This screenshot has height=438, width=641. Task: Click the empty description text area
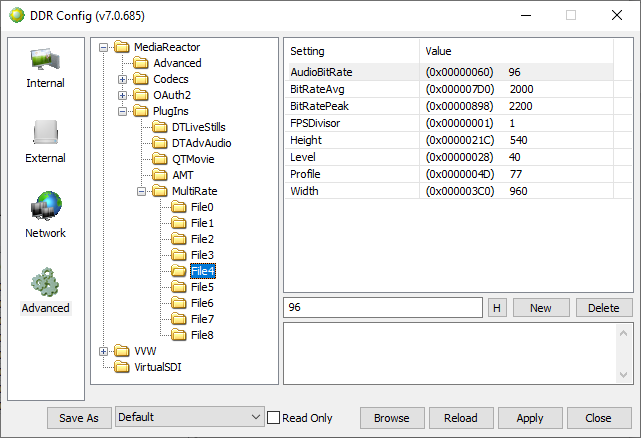pos(450,353)
